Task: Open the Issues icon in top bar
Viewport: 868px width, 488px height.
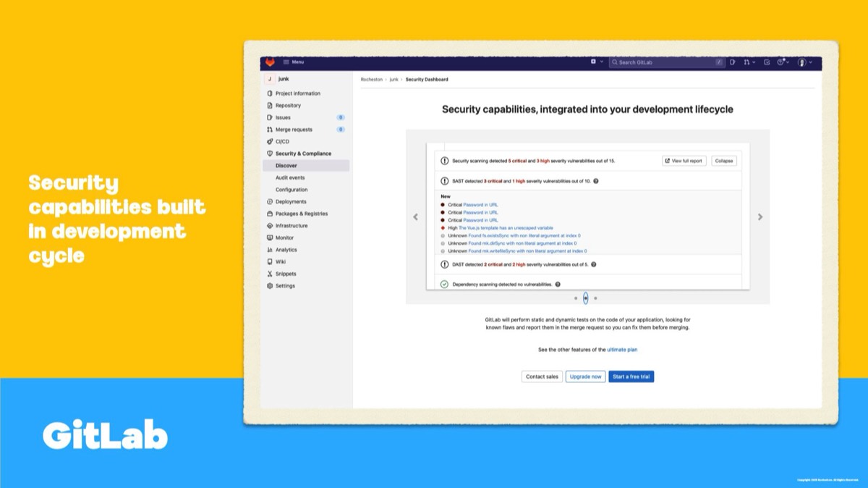Action: 732,62
